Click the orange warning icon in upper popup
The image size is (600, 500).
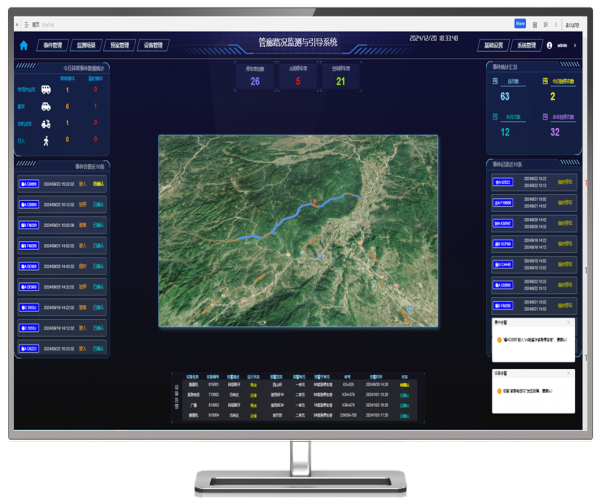pos(499,340)
